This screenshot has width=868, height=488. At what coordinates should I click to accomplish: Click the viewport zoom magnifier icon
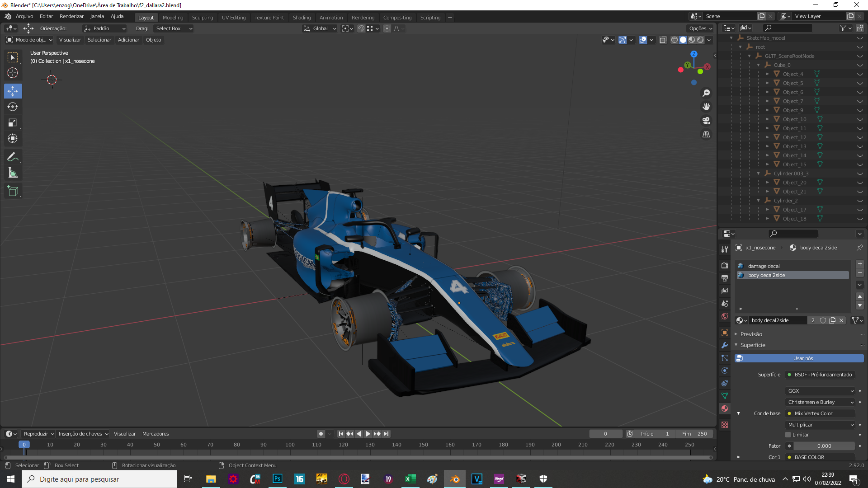coord(706,93)
